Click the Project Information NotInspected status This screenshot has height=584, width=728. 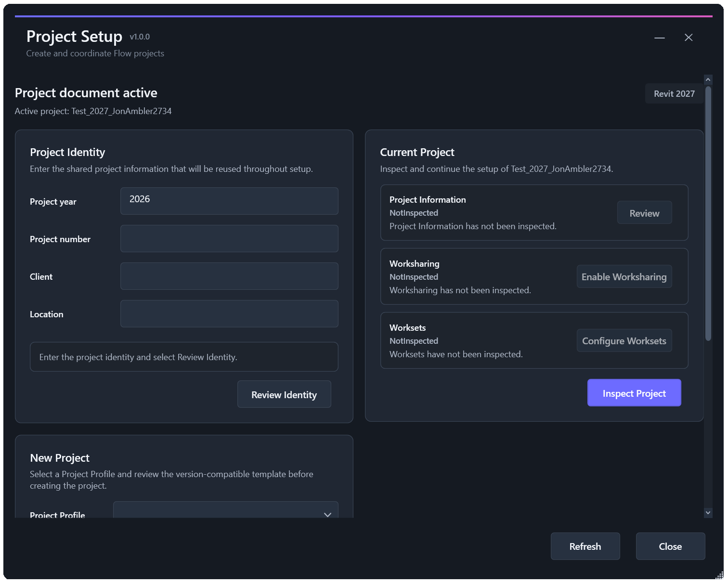tap(414, 213)
